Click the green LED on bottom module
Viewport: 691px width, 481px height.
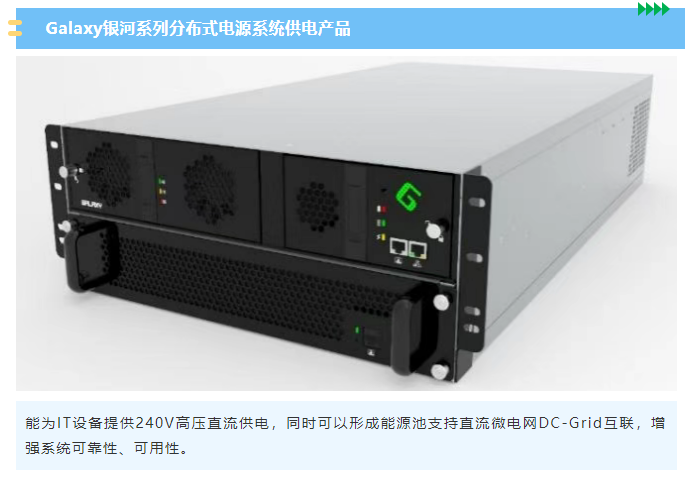click(357, 330)
